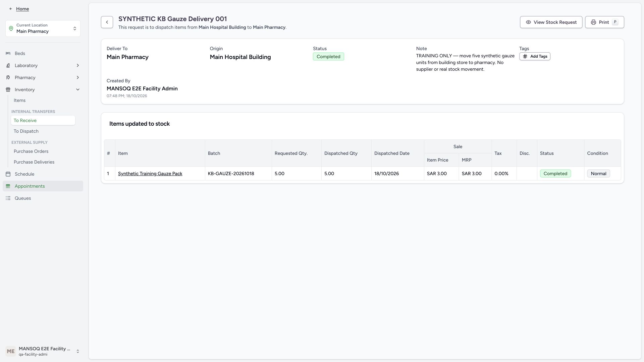Screen dimensions: 644x362
Task: Open the user account menu chevron
Action: (x=78, y=351)
